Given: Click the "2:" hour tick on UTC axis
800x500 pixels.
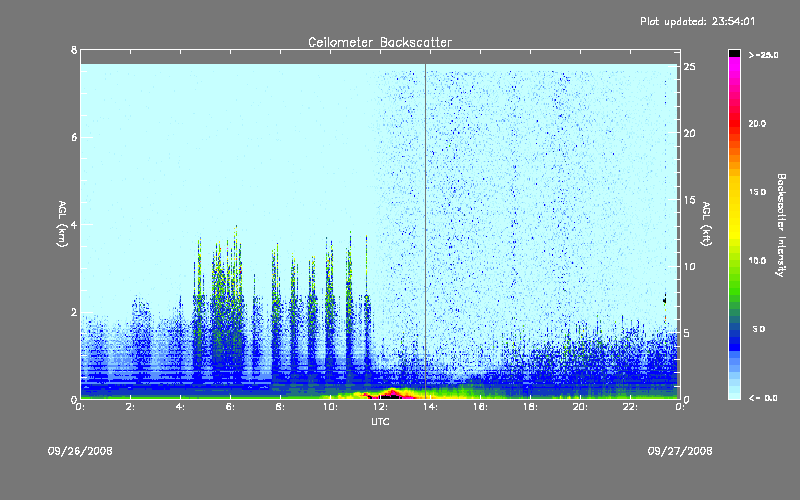Looking at the screenshot, I should [131, 407].
